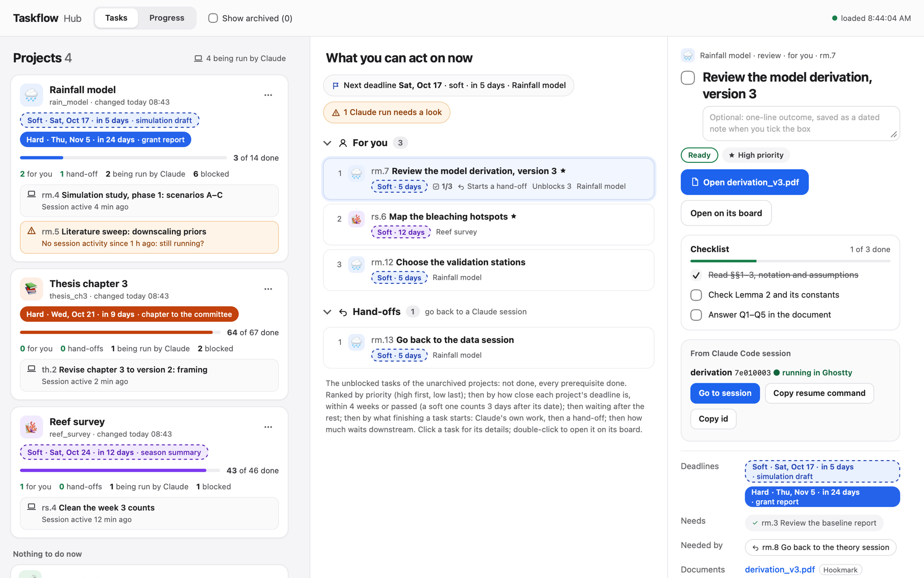Click the cloud icon in the detail panel breadcrumb
The image size is (924, 578).
(x=688, y=55)
